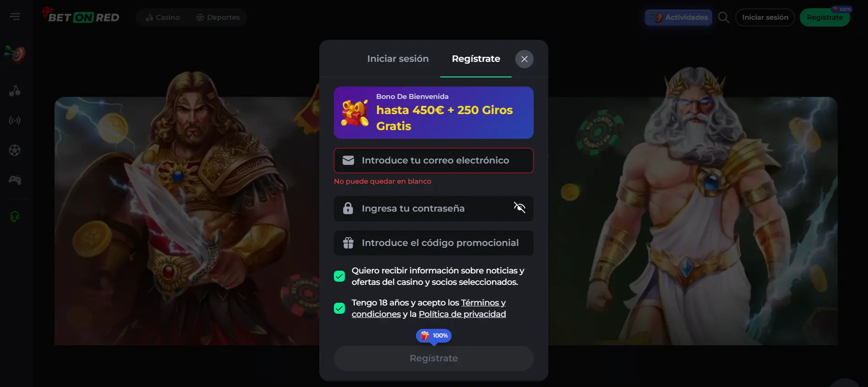The image size is (868, 387).
Task: Click the Actividades button
Action: pyautogui.click(x=678, y=17)
